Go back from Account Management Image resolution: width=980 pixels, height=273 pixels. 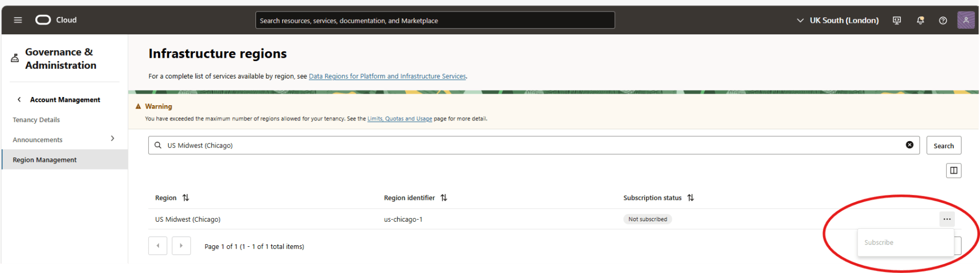pos(20,100)
